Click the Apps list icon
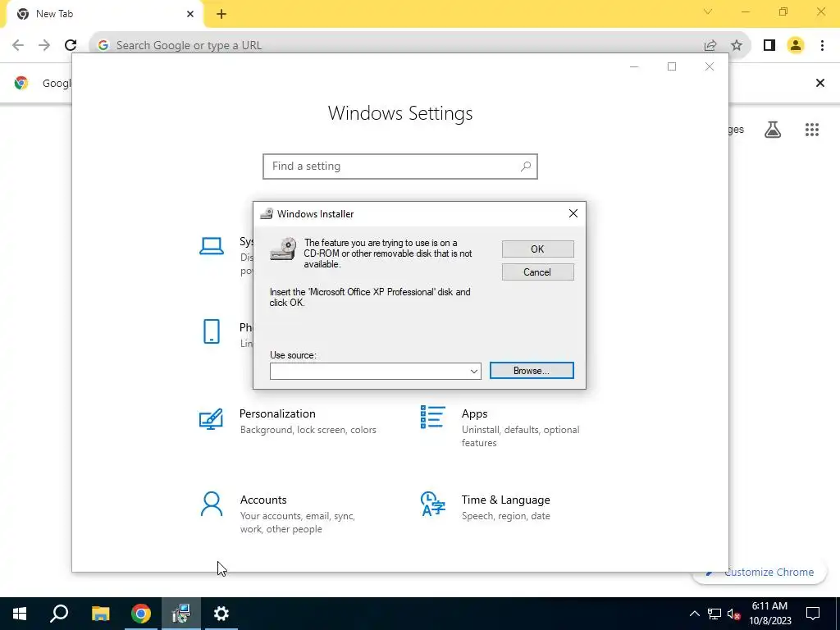This screenshot has height=630, width=840. tap(433, 417)
